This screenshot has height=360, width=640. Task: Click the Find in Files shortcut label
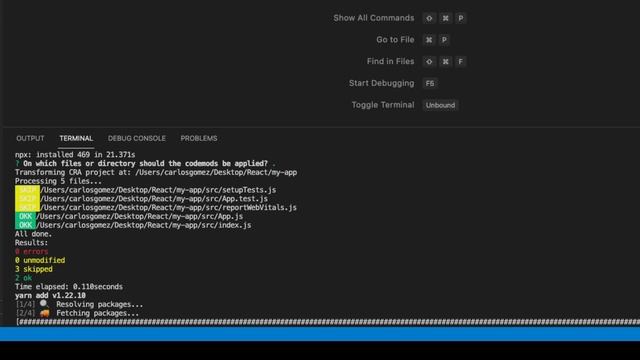(390, 61)
